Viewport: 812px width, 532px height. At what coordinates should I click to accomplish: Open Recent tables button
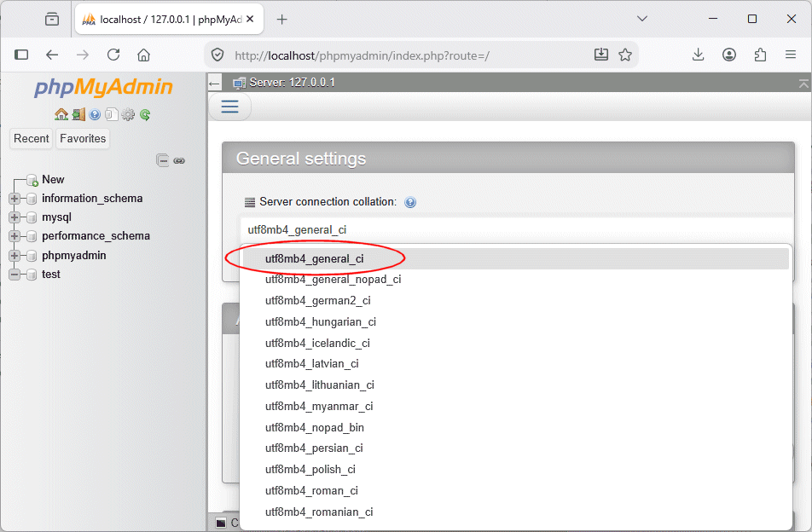[31, 139]
